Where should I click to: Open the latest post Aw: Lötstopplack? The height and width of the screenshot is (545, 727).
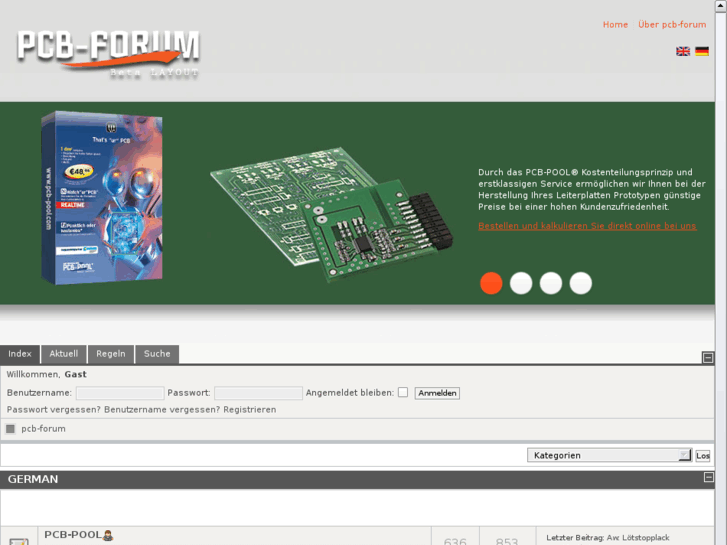point(638,538)
